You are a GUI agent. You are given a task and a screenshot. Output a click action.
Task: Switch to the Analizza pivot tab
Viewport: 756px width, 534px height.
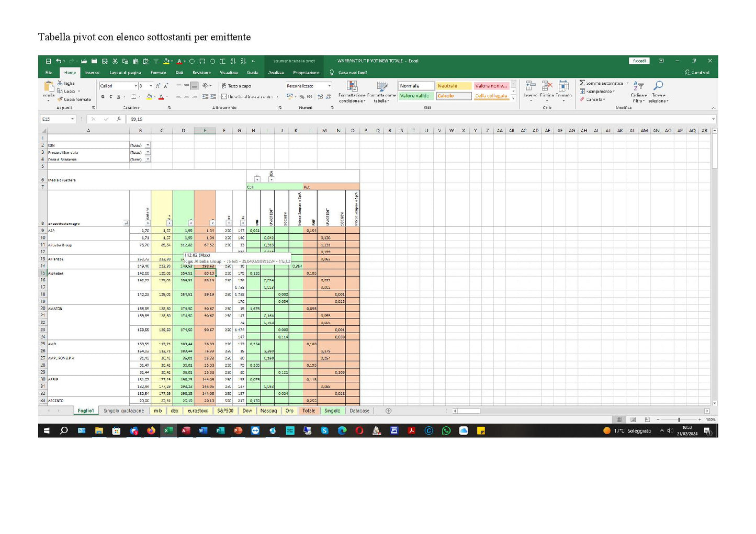(276, 73)
